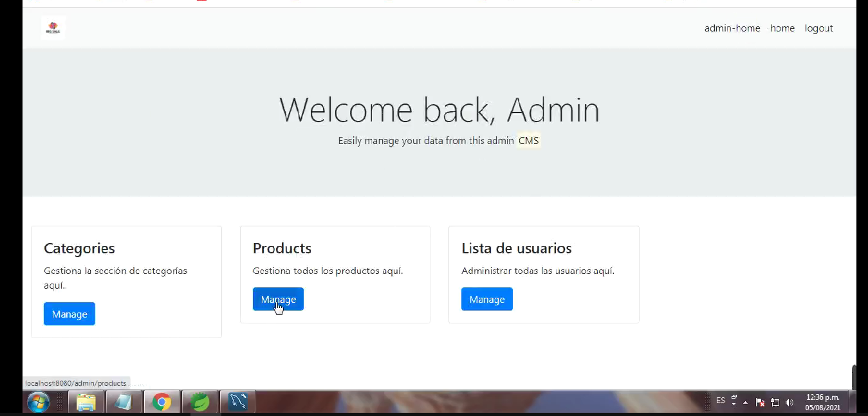Open the Spring green leaf app on the taskbar

click(x=200, y=402)
